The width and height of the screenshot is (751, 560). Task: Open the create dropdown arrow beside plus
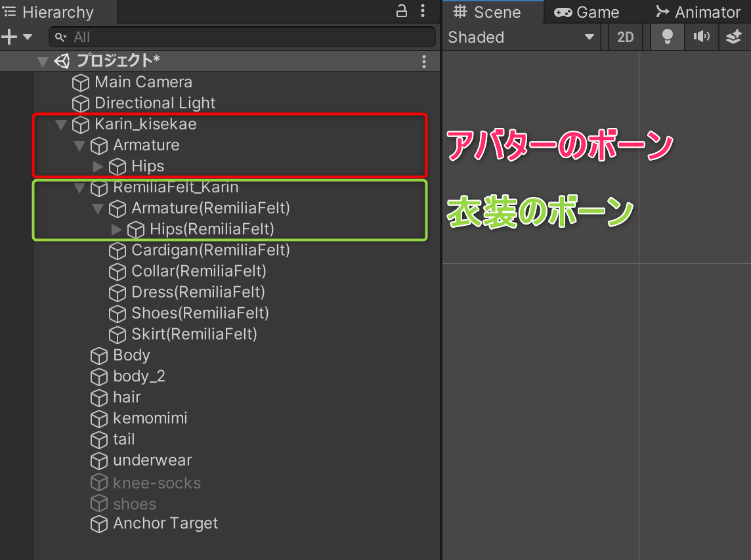point(28,37)
